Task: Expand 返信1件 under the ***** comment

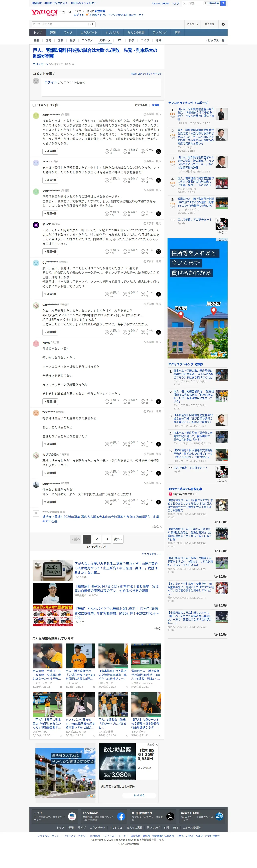Action: (x=50, y=180)
